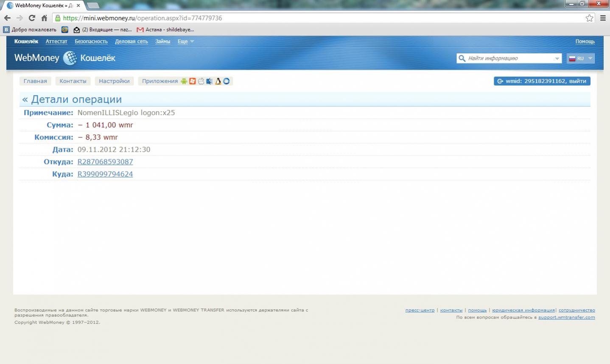Viewport: 610px width, 364px height.
Task: Click the blue circular icon after Linux penguin
Action: (x=227, y=81)
